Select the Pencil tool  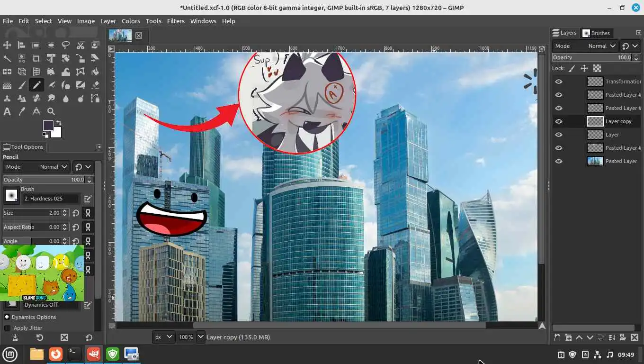click(36, 85)
